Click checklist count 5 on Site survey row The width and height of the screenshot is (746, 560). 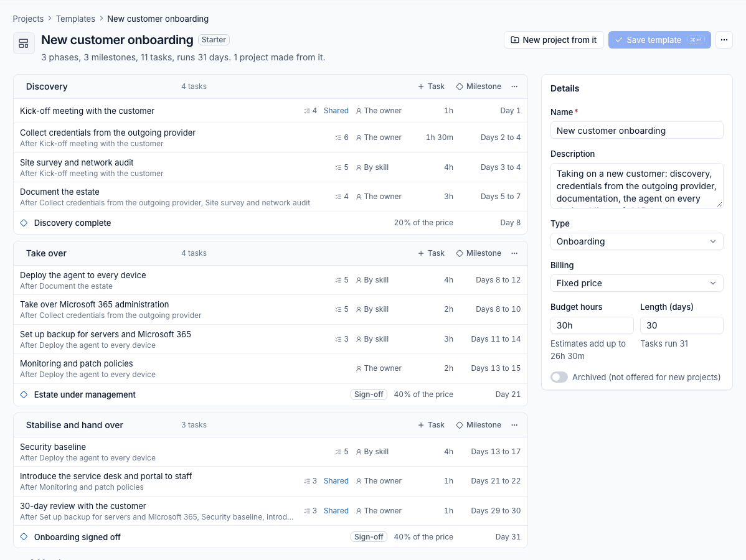342,167
